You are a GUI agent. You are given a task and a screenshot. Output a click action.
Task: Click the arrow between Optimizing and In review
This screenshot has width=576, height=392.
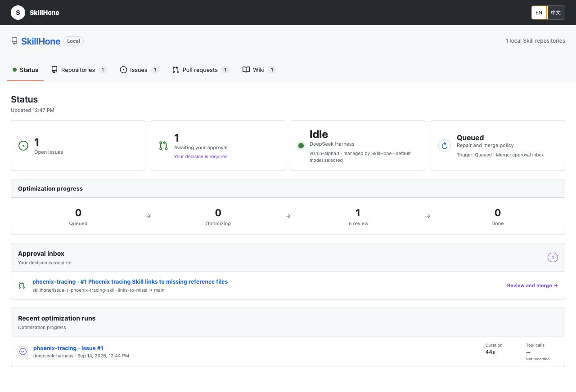[288, 216]
